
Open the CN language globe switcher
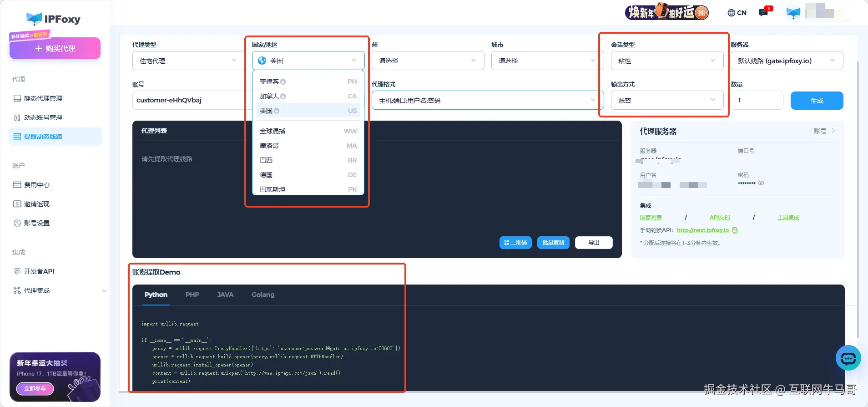(737, 13)
